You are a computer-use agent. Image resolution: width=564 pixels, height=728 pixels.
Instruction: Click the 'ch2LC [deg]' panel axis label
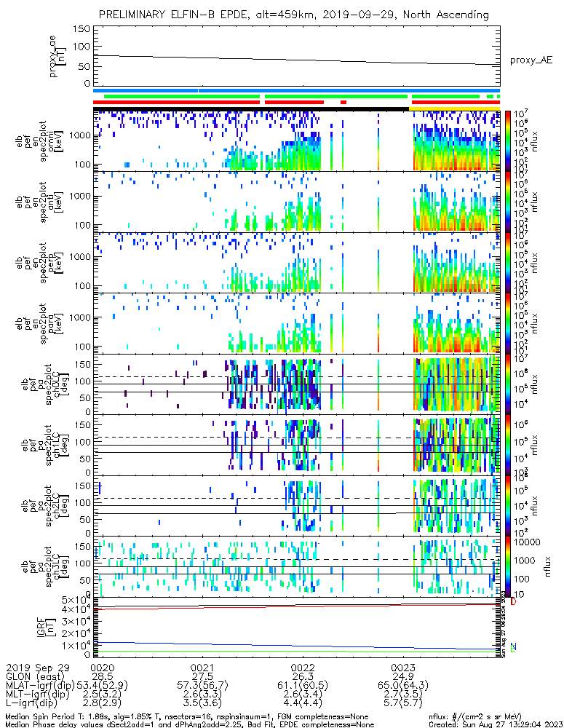tap(61, 506)
